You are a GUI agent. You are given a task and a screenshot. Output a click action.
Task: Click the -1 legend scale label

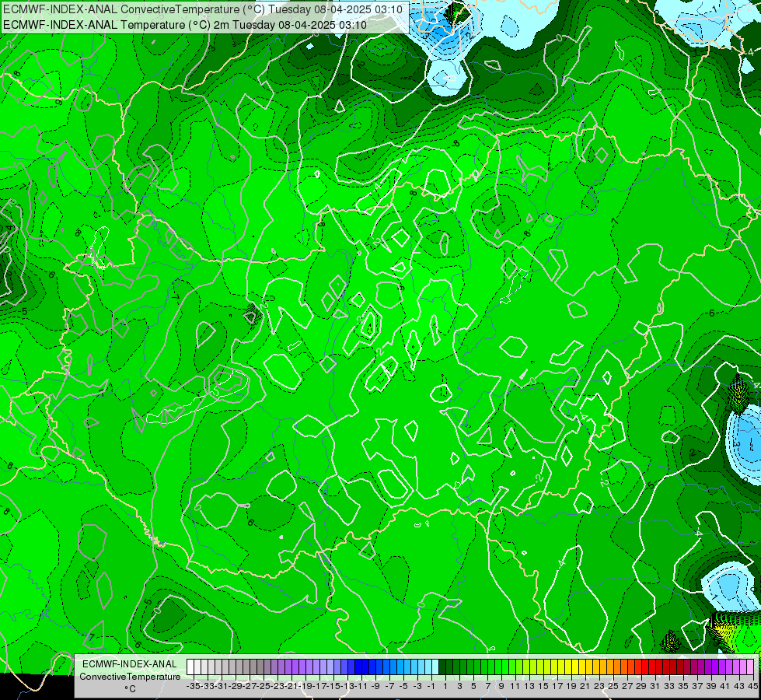coord(431,686)
